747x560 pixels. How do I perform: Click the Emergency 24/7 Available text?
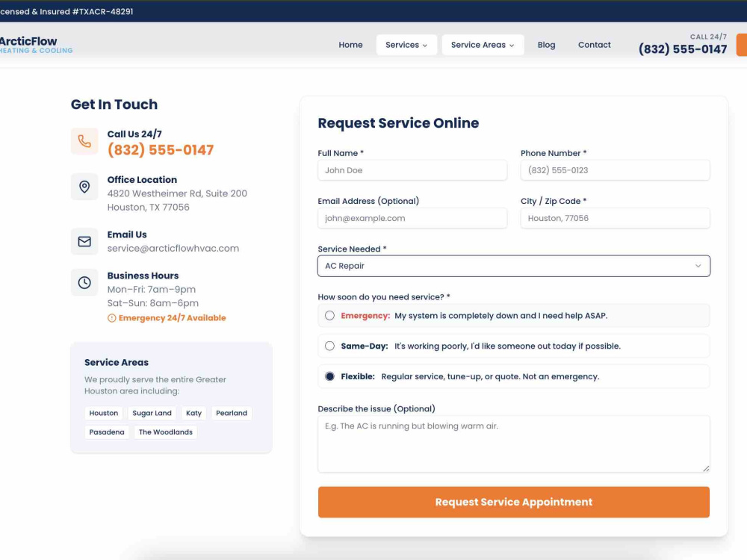tap(172, 318)
